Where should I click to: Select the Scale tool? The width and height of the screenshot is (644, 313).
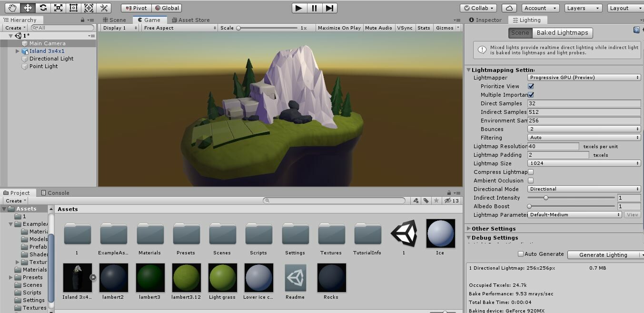[x=58, y=7]
